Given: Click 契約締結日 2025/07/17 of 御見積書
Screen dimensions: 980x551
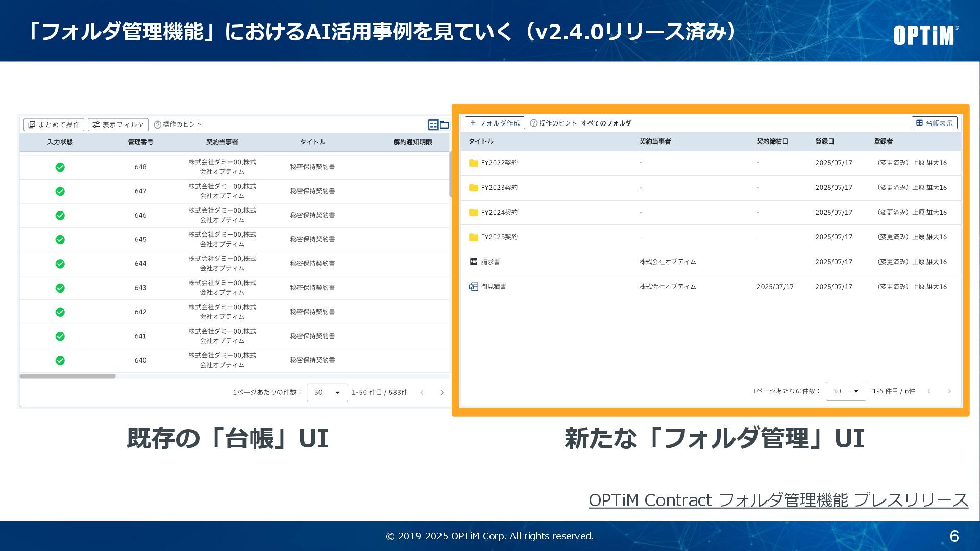Looking at the screenshot, I should (775, 287).
